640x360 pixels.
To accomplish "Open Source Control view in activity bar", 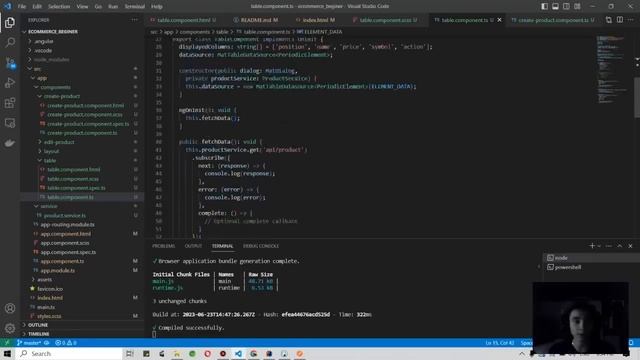I will pyautogui.click(x=10, y=62).
